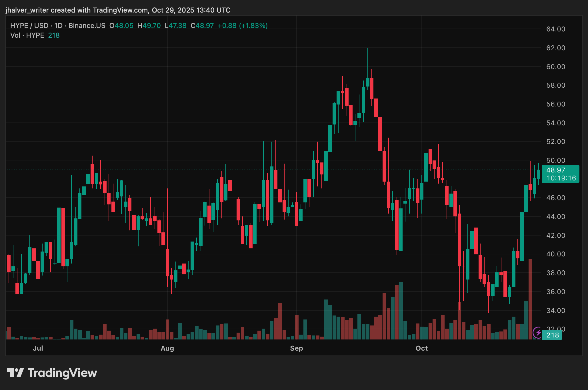588x390 pixels.
Task: Open the symbol legend HYPE / USD
Action: pyautogui.click(x=29, y=25)
